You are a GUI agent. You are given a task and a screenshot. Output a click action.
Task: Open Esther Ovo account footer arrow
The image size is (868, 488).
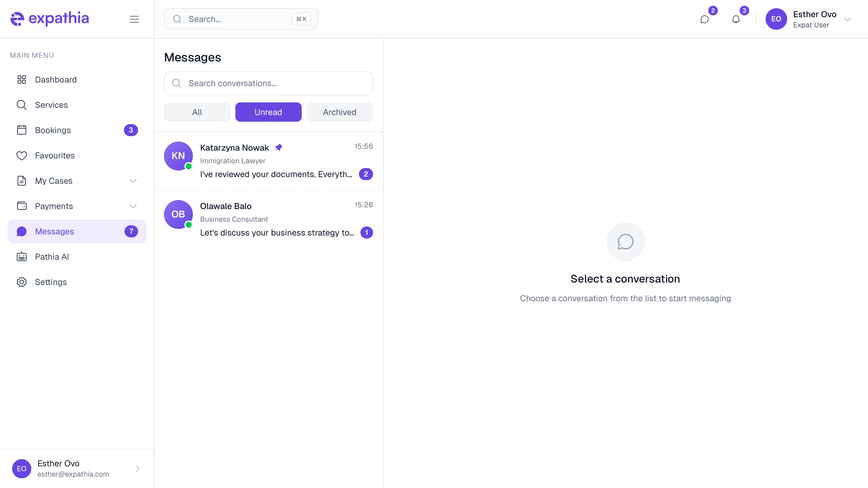tap(137, 468)
